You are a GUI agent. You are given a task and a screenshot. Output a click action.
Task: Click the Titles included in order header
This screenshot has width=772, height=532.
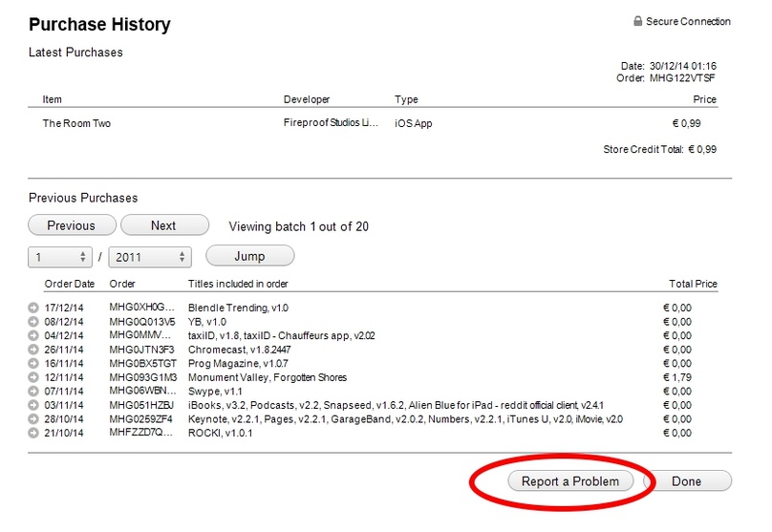(x=238, y=284)
